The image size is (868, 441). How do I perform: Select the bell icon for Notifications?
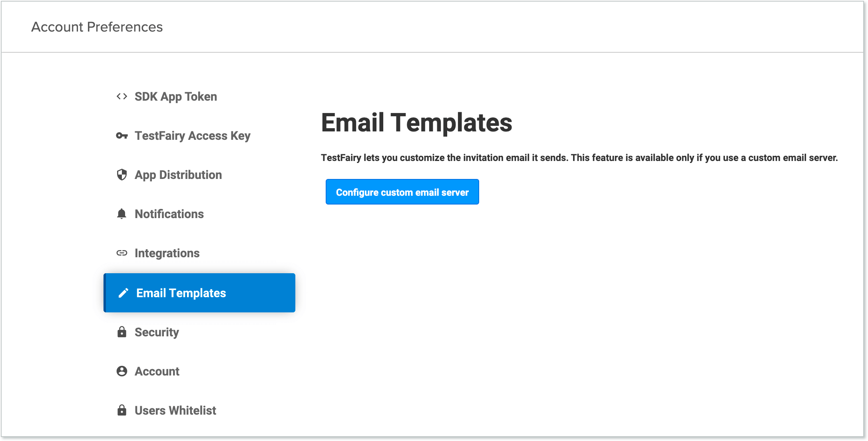pos(121,214)
